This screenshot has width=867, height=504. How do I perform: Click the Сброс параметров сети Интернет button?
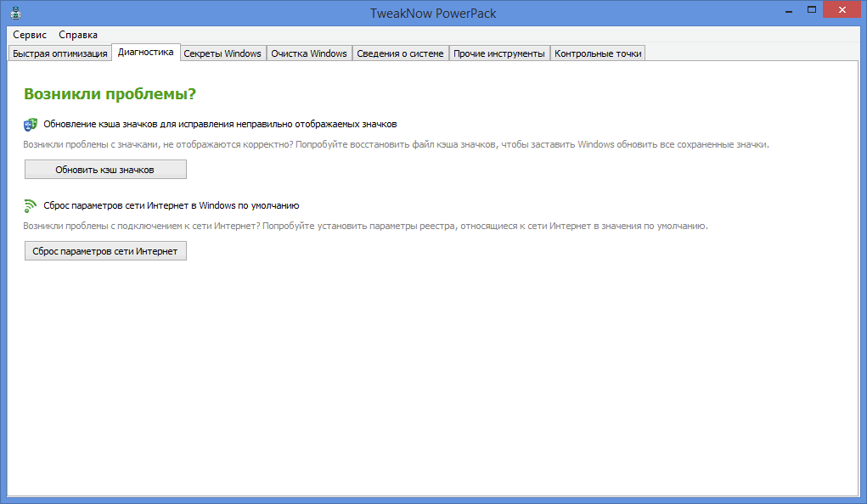tap(105, 251)
